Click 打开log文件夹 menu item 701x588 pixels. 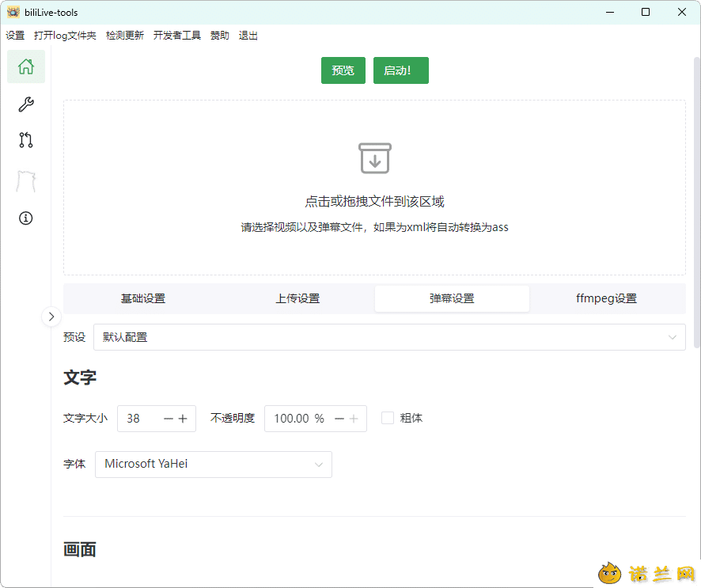tap(65, 36)
